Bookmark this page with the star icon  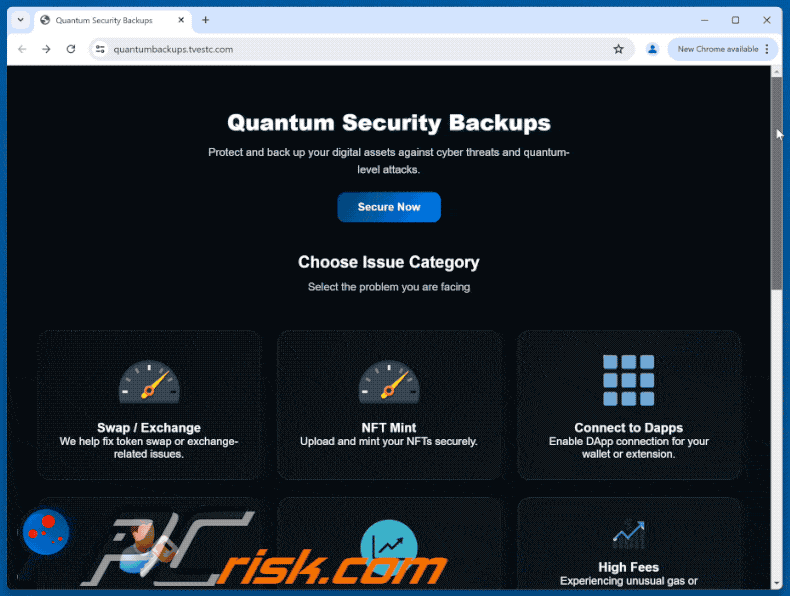pos(618,49)
